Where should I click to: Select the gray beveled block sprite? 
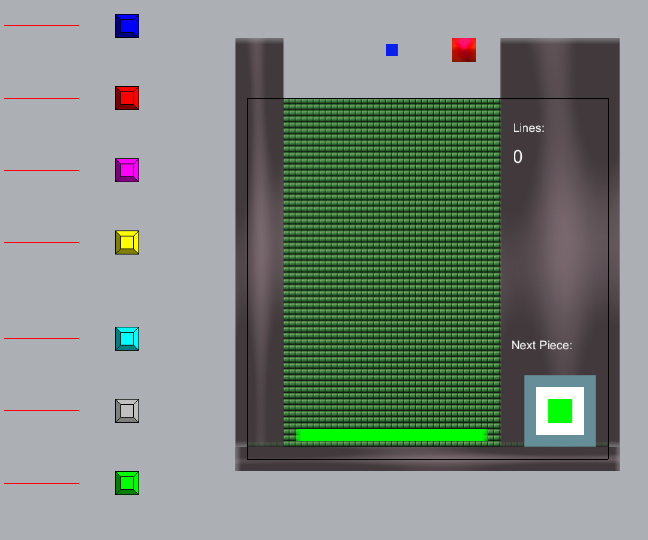[127, 411]
